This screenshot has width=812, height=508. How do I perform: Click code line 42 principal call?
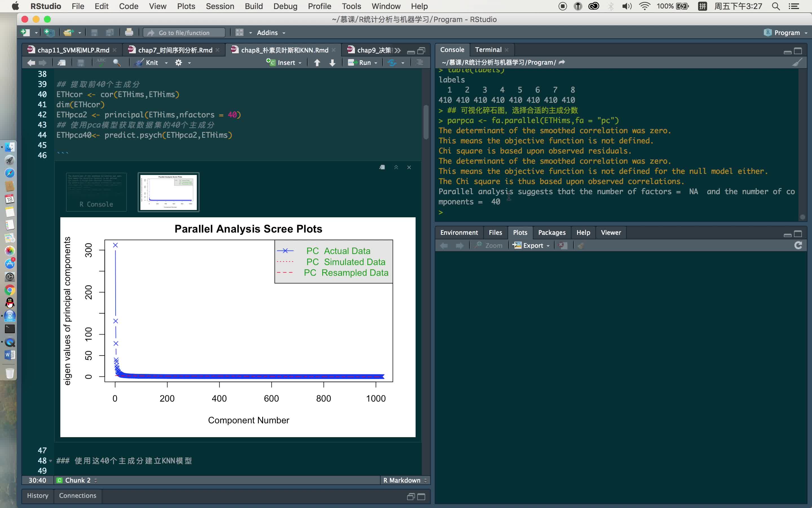click(149, 115)
